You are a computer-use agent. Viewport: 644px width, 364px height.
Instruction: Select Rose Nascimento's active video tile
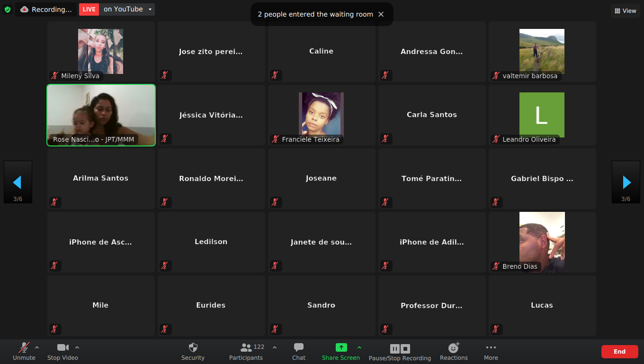pyautogui.click(x=101, y=115)
